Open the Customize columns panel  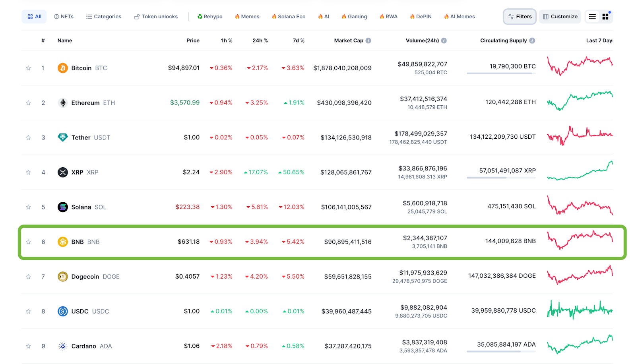560,17
